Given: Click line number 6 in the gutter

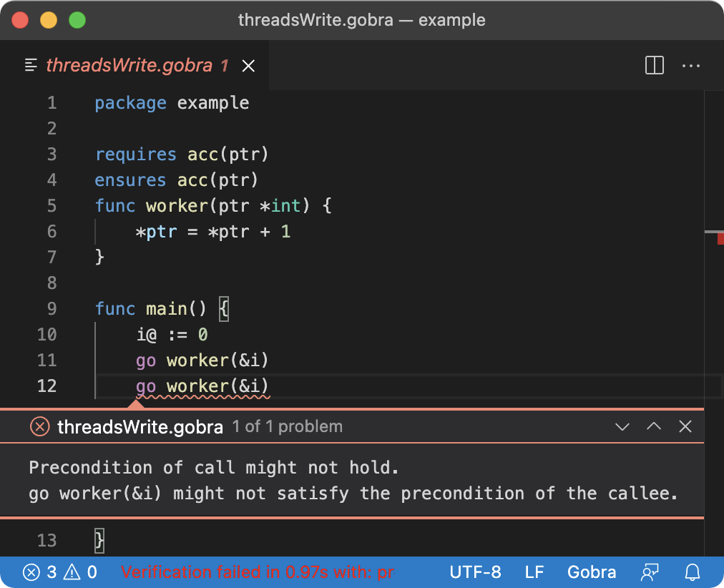Looking at the screenshot, I should pos(52,232).
